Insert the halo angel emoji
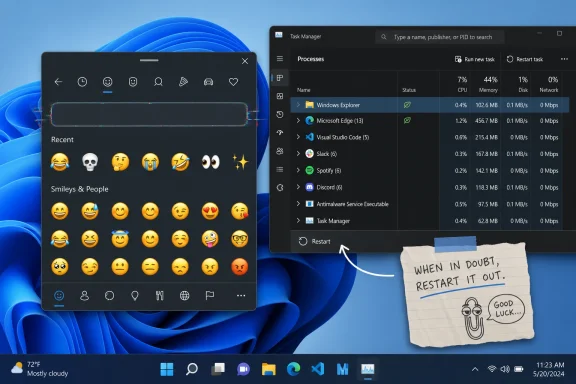 [120, 239]
